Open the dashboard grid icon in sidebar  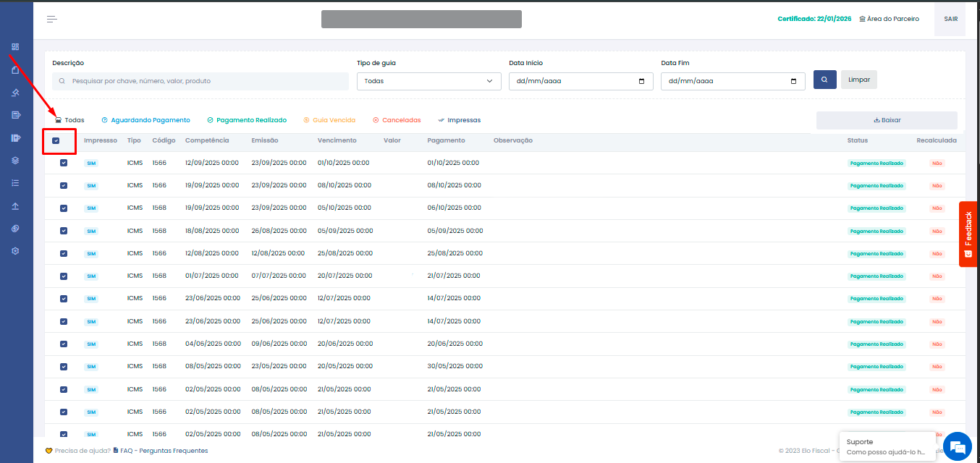[15, 47]
